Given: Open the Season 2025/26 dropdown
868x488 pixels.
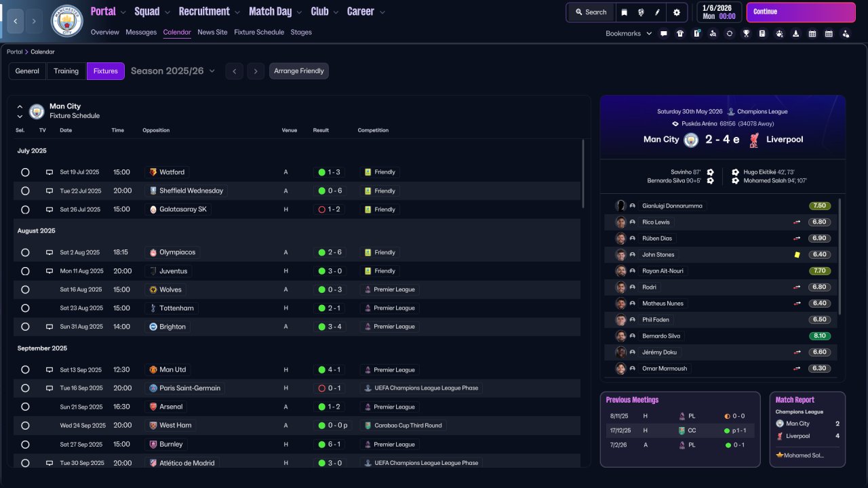Looking at the screenshot, I should 173,71.
